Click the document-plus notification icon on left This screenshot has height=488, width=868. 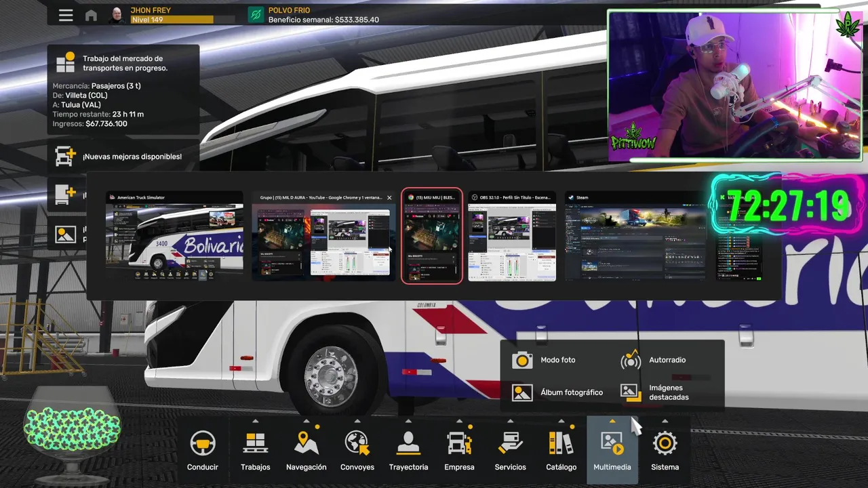(x=65, y=195)
